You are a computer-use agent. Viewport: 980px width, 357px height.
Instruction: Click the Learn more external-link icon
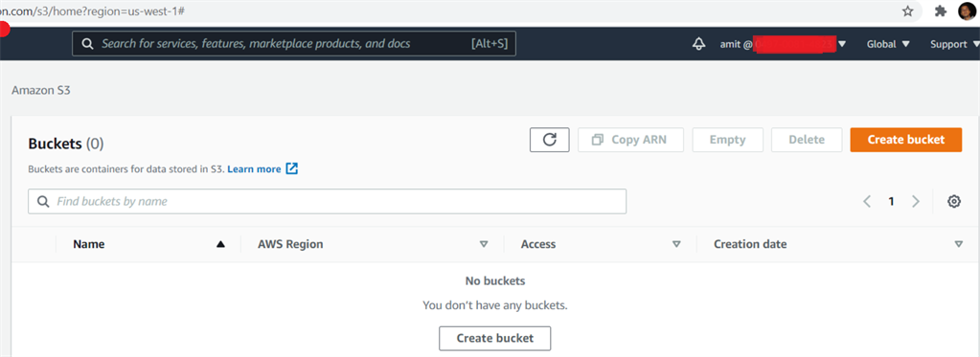[x=292, y=168]
